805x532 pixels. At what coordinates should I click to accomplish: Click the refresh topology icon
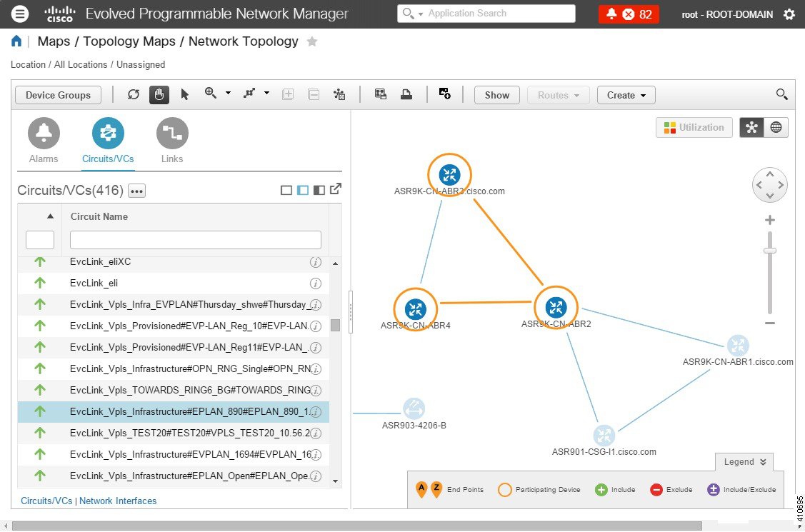click(134, 94)
